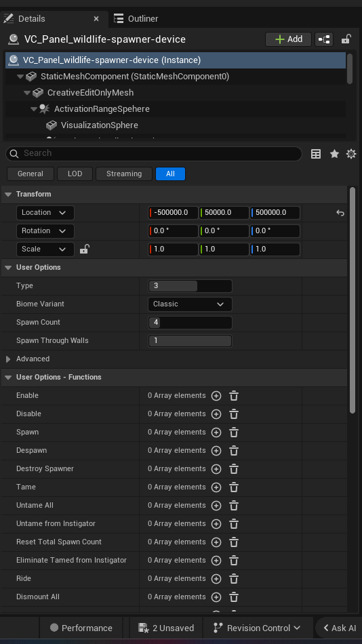Remove all elements from Enable array
The image size is (362, 644).
234,396
